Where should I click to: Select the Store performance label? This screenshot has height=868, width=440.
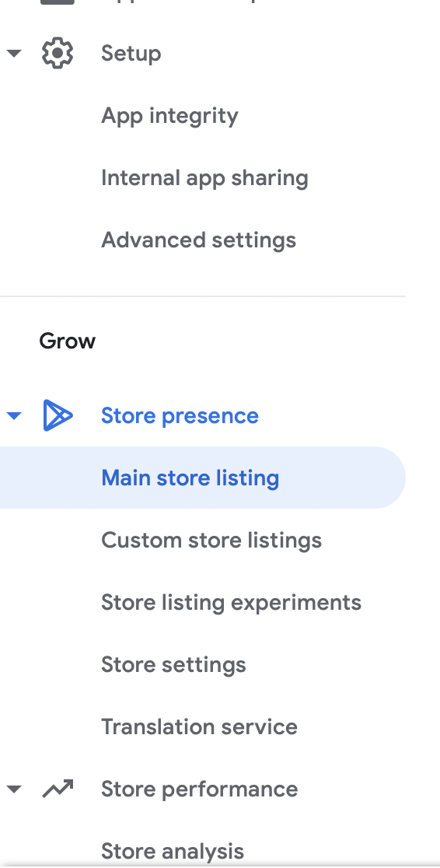point(199,789)
